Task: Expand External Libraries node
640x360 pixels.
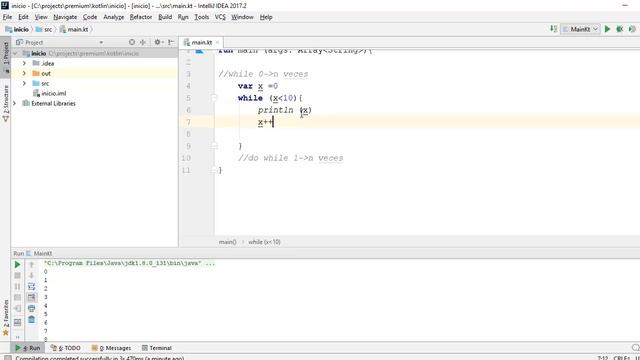Action: (x=15, y=103)
